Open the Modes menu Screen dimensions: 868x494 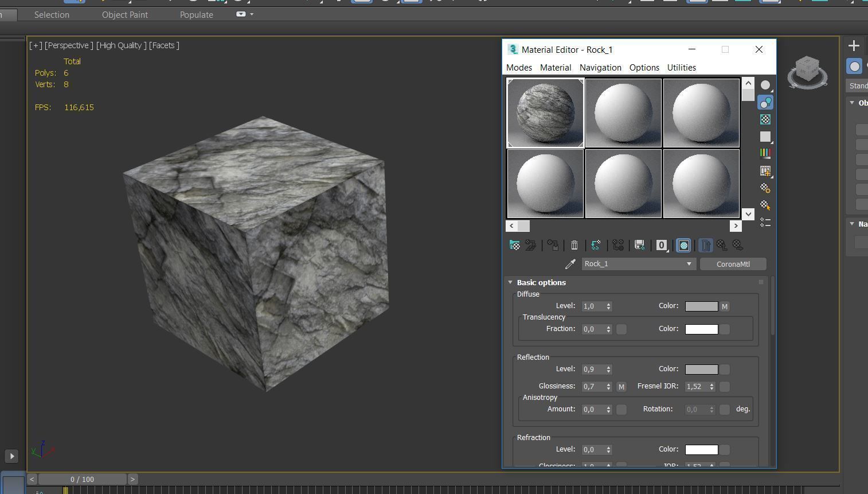pyautogui.click(x=519, y=68)
